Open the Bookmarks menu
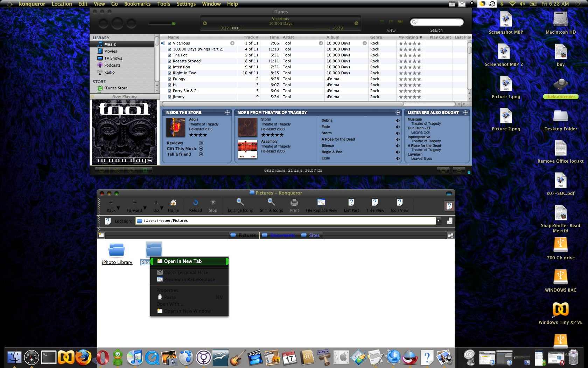Viewport: 588px width, 368px height. pos(137,4)
